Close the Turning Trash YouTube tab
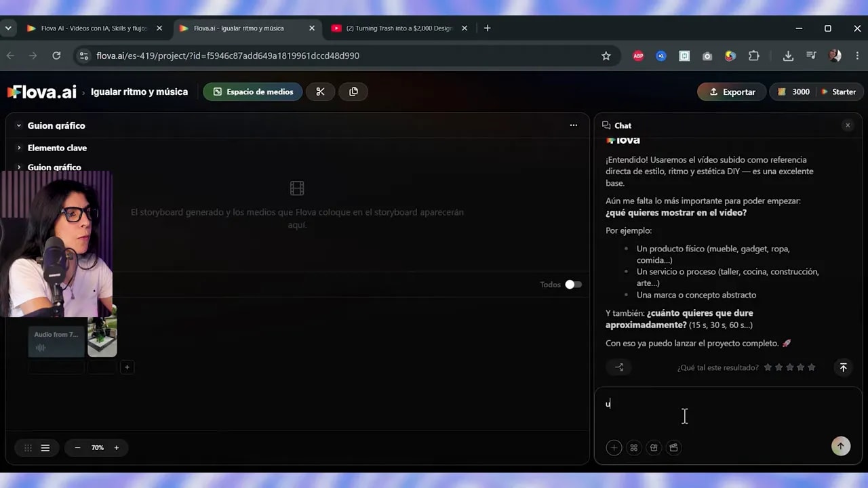The width and height of the screenshot is (868, 488). click(465, 28)
